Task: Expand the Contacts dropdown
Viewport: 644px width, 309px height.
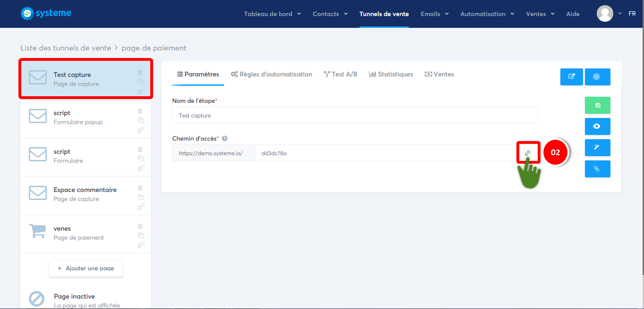Action: (330, 14)
